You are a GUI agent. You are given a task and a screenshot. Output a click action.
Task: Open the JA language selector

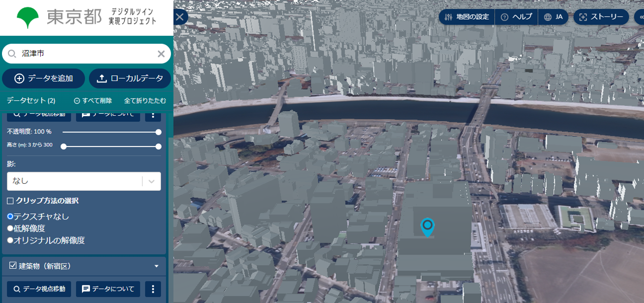pyautogui.click(x=553, y=17)
